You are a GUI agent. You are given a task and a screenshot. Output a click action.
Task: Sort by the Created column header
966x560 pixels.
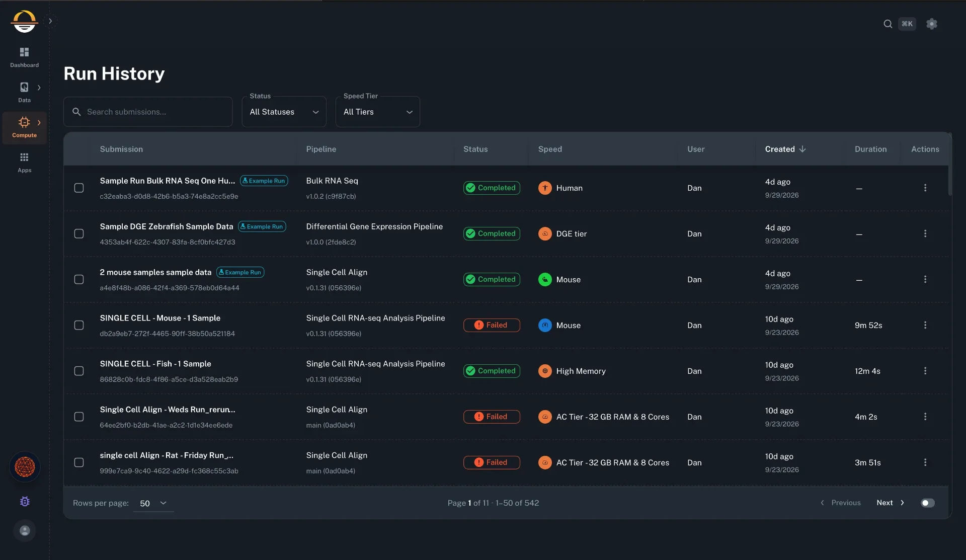(780, 149)
